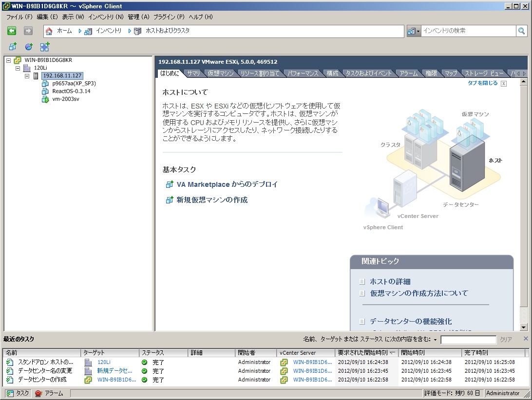
Task: Collapse the 192.168.11.127 host tree node
Action: pyautogui.click(x=27, y=76)
